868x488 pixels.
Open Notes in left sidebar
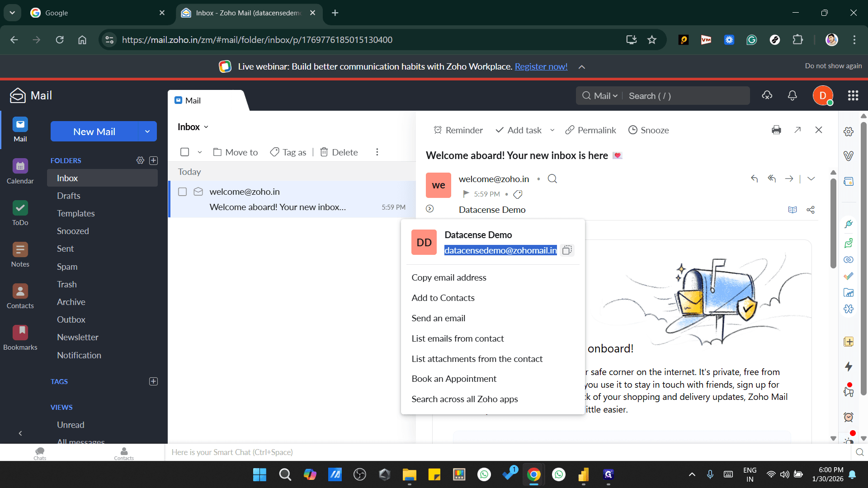[x=20, y=254]
